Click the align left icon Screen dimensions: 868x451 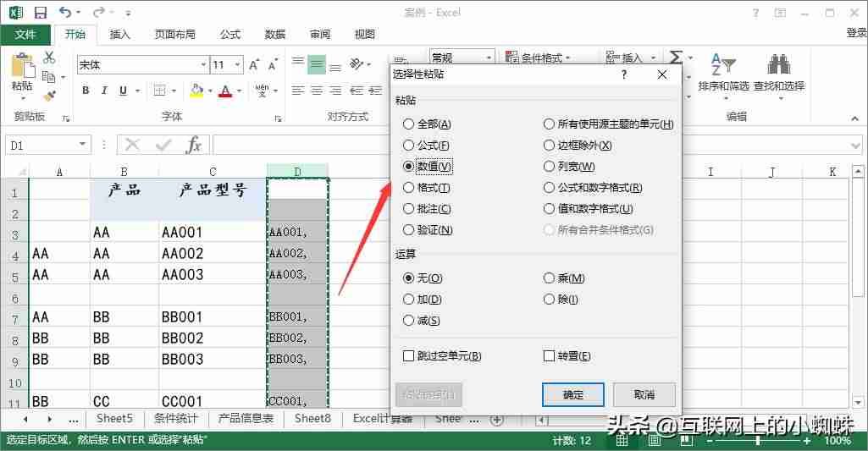pos(298,91)
